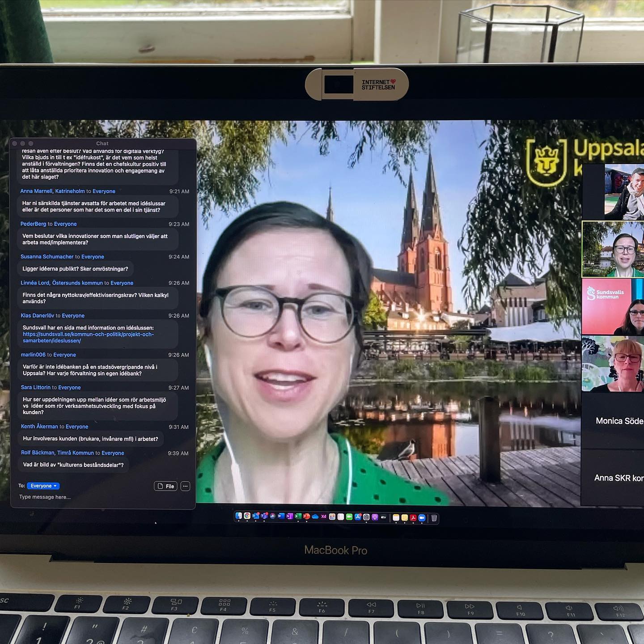The image size is (644, 644).
Task: Launch Google Chrome from the dock
Action: click(247, 516)
